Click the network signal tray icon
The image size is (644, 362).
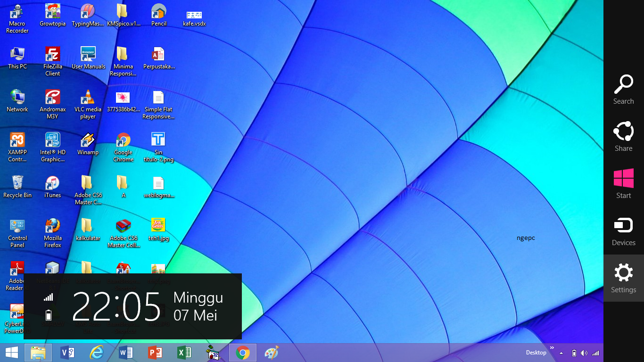pyautogui.click(x=595, y=352)
